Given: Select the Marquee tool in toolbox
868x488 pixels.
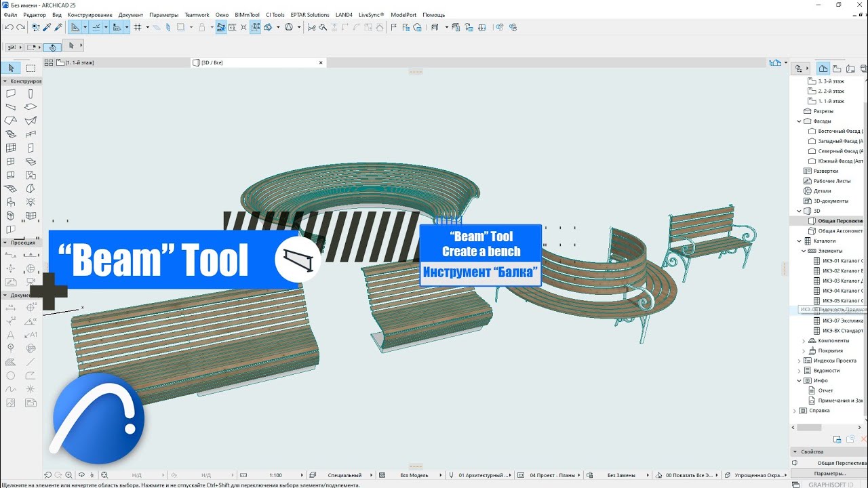Looking at the screenshot, I should click(x=31, y=68).
